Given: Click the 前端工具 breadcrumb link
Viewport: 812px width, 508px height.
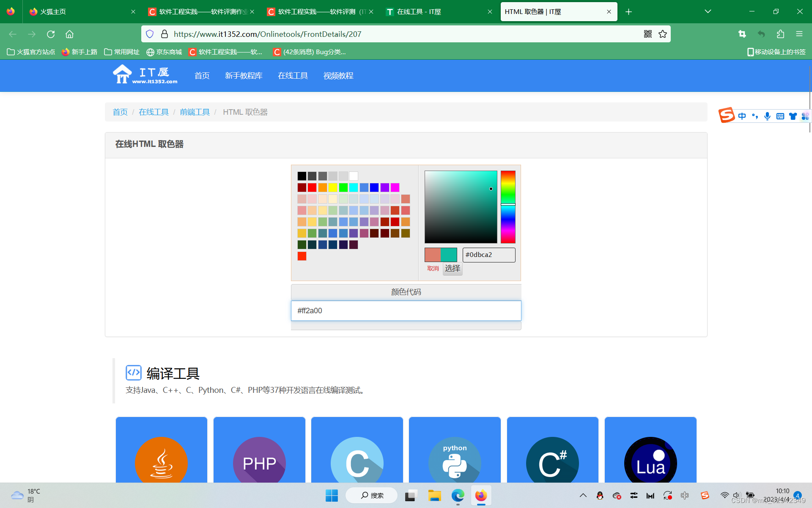Looking at the screenshot, I should [x=195, y=112].
